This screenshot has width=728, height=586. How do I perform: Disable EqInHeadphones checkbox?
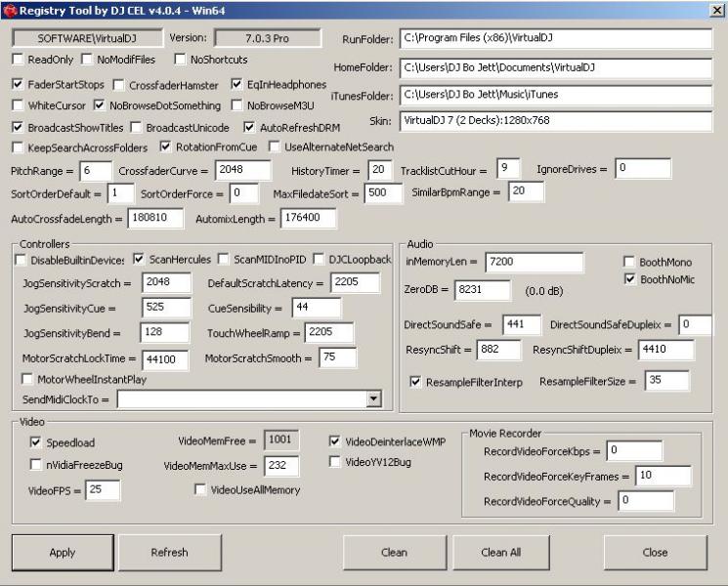(x=236, y=84)
